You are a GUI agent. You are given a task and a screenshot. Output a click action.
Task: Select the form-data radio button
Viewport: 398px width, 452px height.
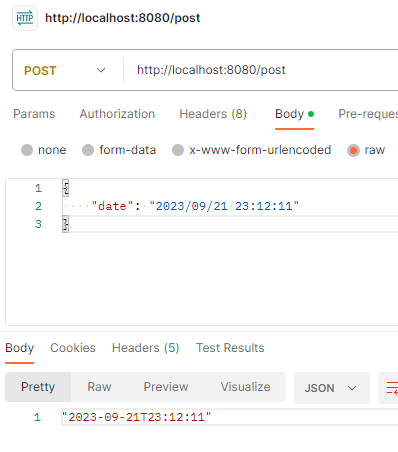pos(88,150)
